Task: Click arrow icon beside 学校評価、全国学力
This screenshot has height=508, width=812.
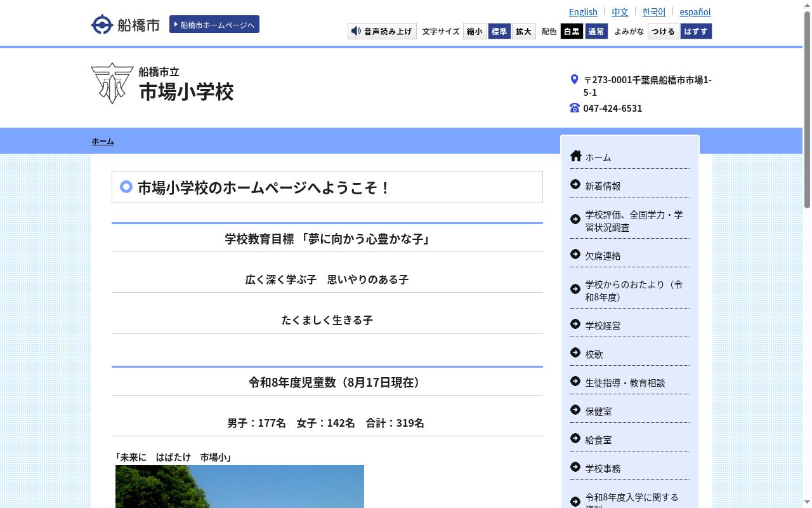Action: coord(575,219)
